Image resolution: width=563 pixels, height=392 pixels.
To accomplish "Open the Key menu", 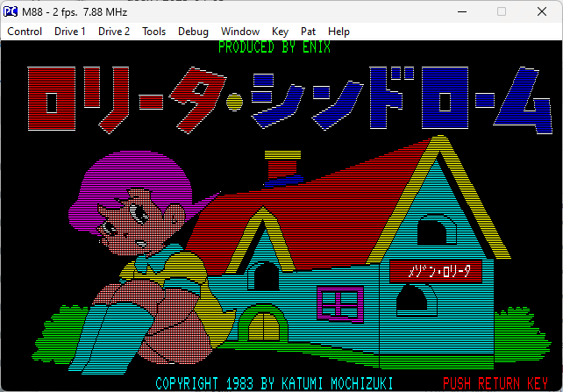I will pyautogui.click(x=280, y=32).
